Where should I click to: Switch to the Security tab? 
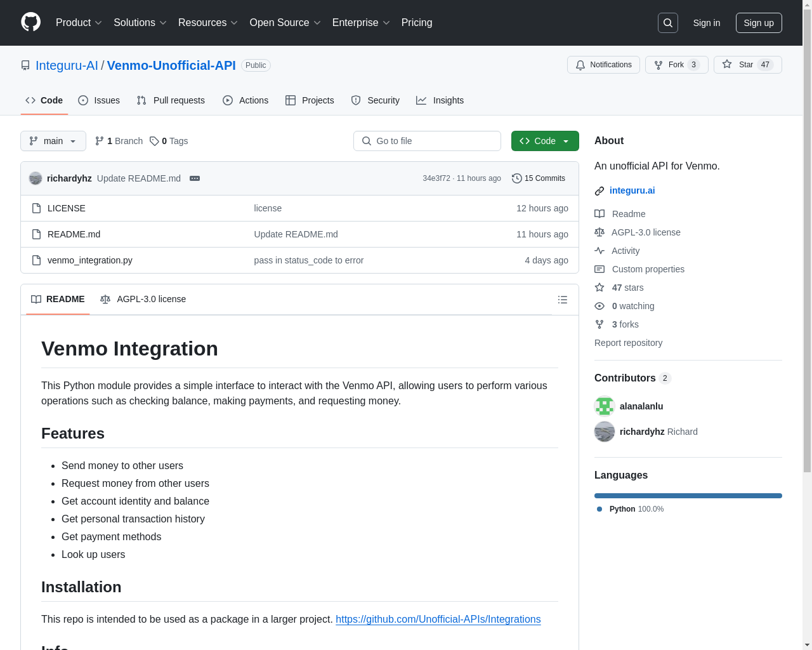click(x=375, y=100)
